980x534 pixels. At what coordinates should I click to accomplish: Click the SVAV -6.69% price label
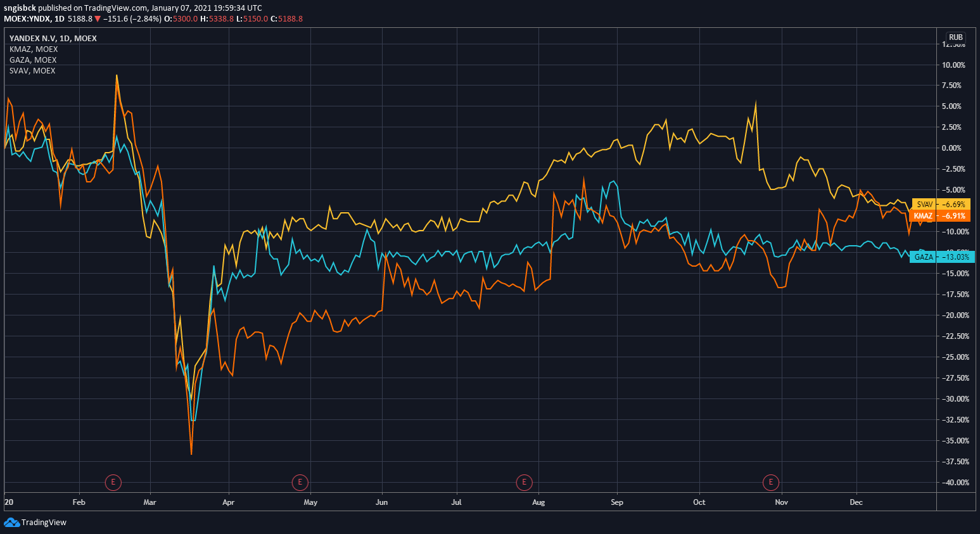tap(941, 205)
